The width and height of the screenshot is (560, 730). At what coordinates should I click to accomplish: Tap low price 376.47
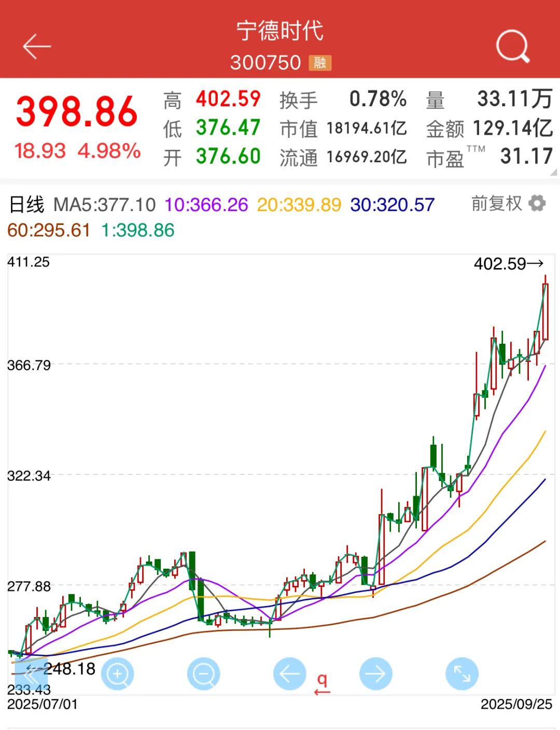[x=228, y=128]
